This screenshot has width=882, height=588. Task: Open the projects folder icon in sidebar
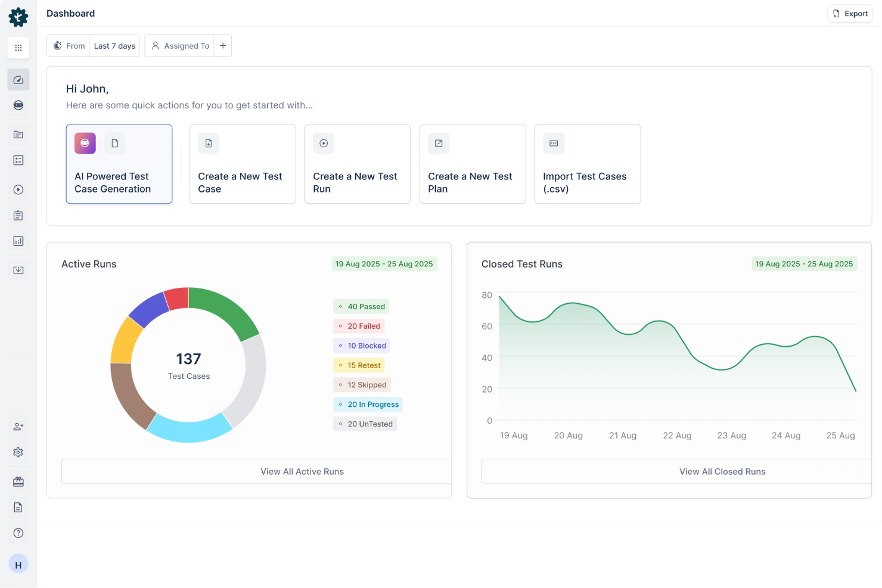[18, 135]
